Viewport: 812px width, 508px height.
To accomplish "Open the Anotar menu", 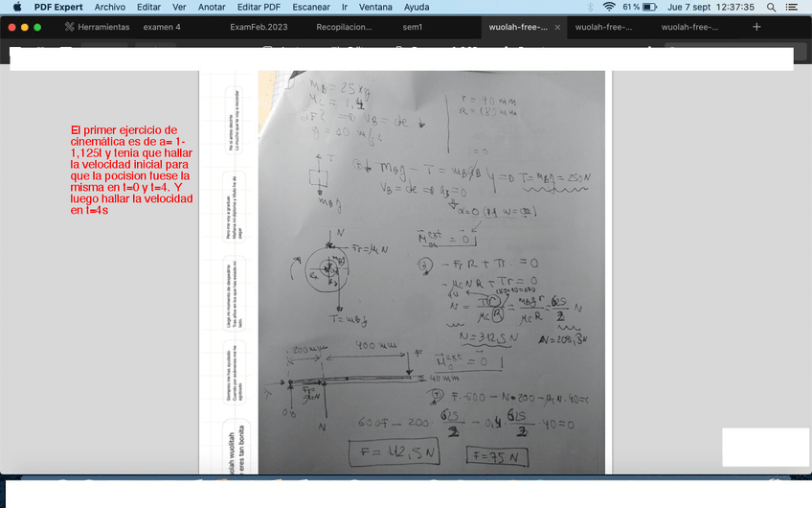I will point(212,7).
